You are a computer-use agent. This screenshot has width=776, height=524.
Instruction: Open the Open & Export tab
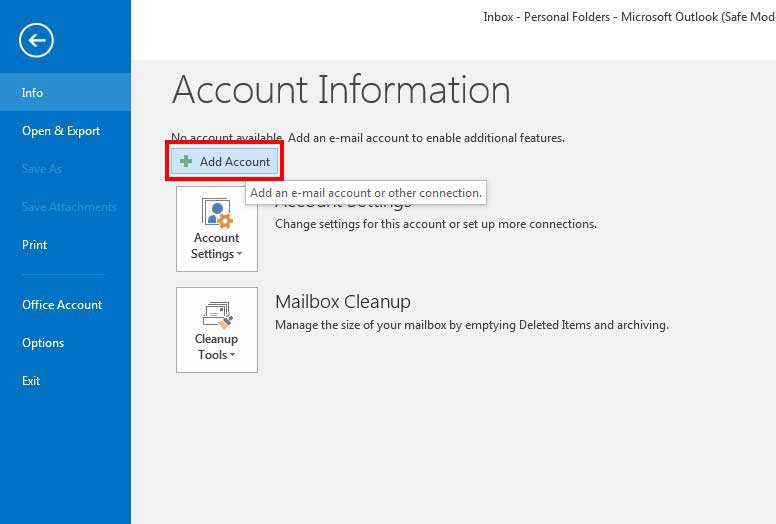(65, 131)
